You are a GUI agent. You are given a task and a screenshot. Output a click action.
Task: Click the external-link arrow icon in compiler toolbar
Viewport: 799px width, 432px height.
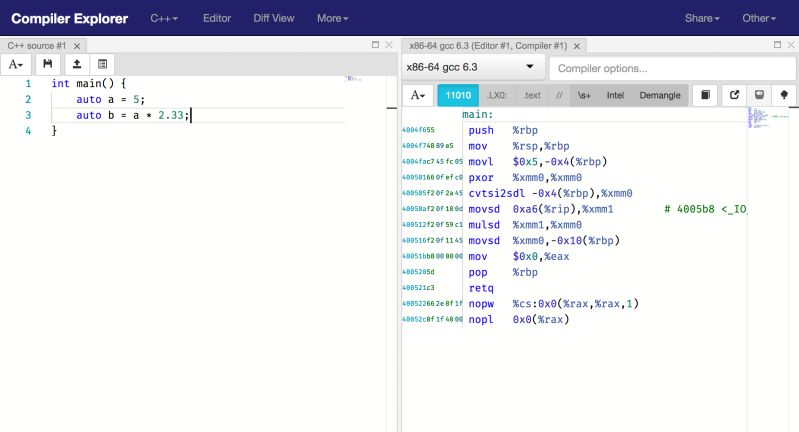click(734, 95)
